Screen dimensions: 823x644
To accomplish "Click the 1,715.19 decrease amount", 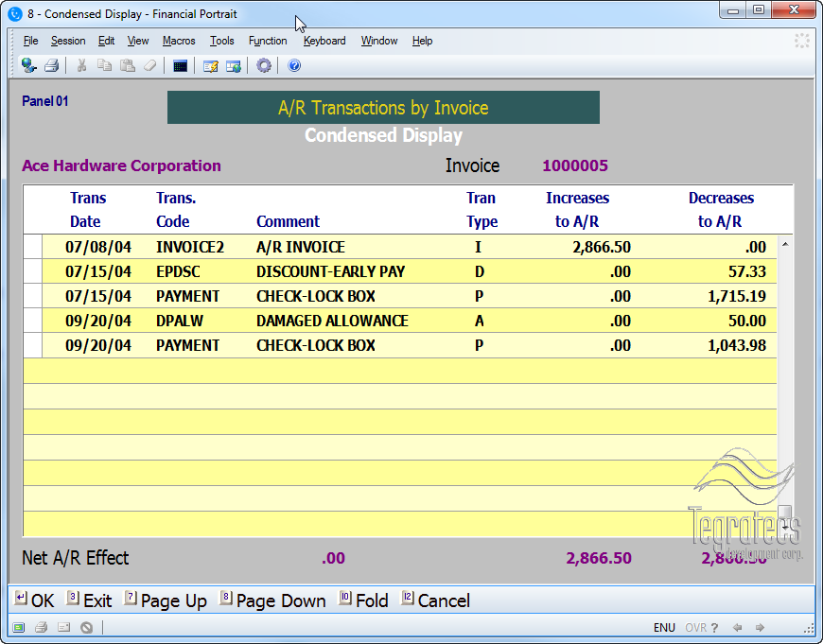I will (737, 296).
